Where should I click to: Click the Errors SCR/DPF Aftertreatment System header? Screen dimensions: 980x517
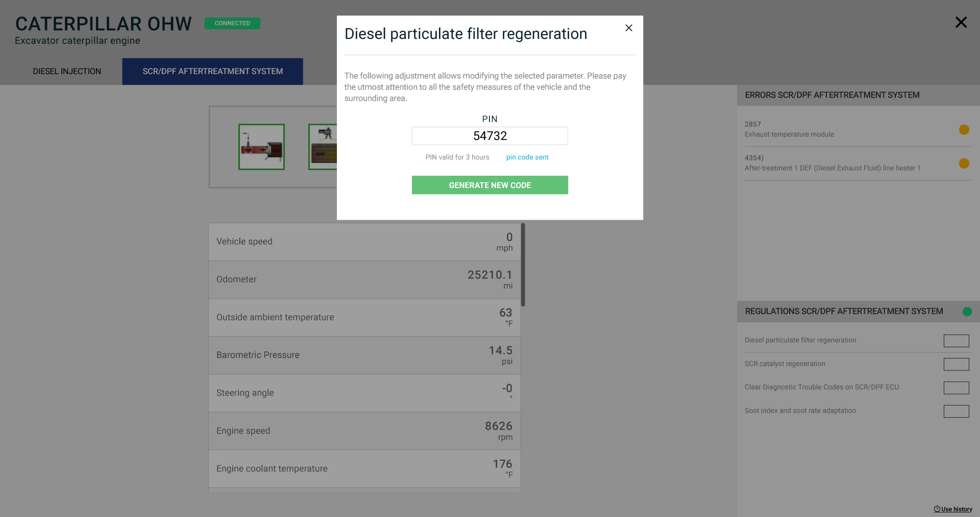point(859,96)
